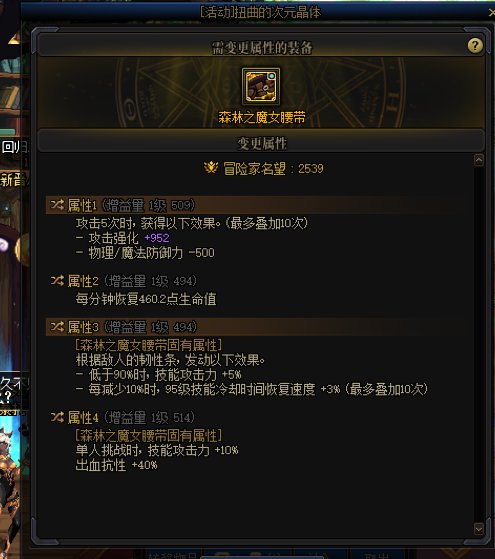Image resolution: width=495 pixels, height=559 pixels.
Task: Click the scroll down arrow of attribute list
Action: coord(479,529)
